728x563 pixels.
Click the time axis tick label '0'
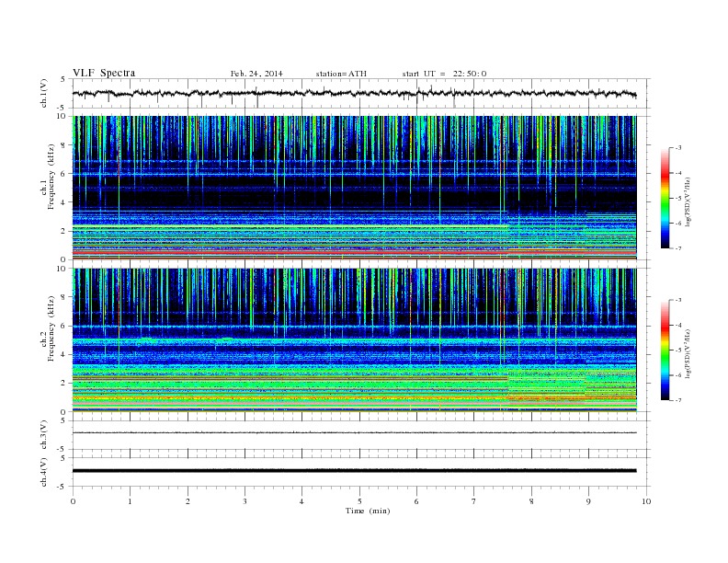pos(73,501)
